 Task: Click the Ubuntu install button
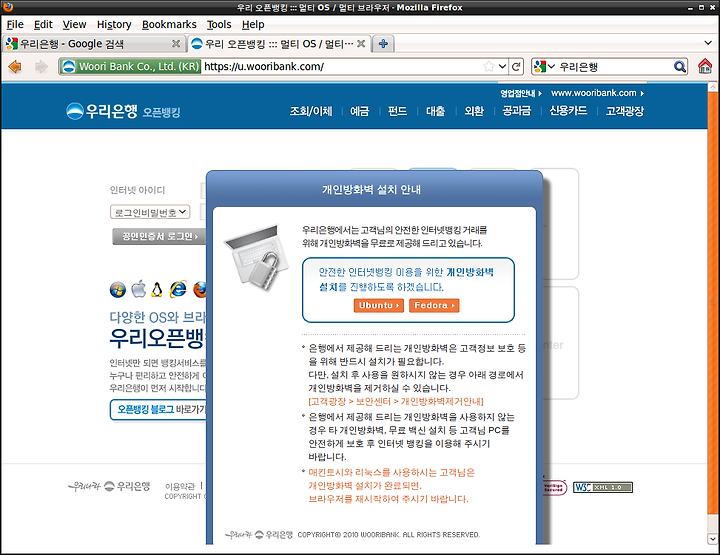tap(378, 305)
